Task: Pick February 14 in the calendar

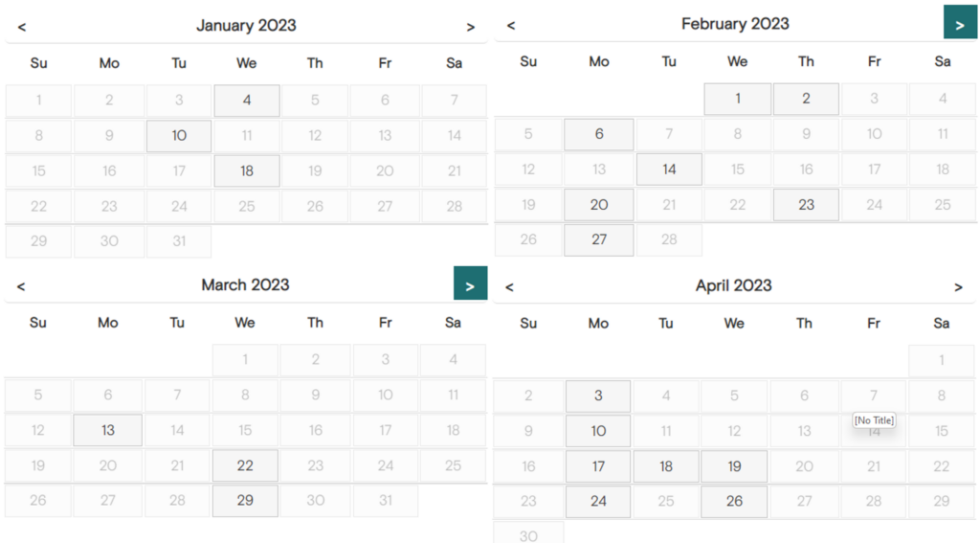Action: click(669, 169)
